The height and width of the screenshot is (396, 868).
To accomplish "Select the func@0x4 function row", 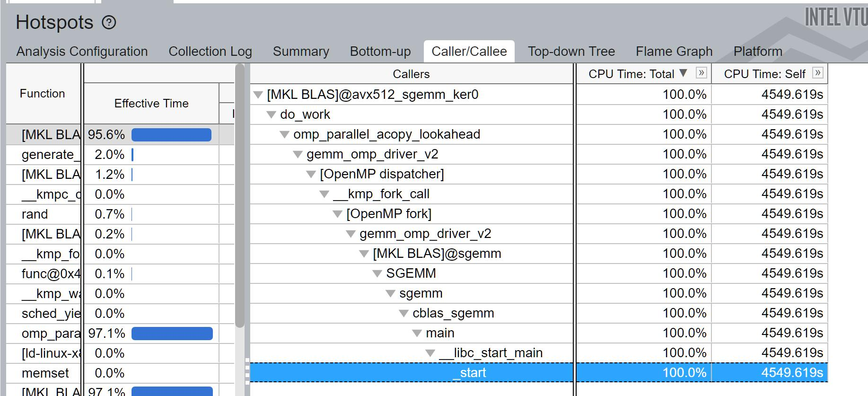I will pos(44,274).
